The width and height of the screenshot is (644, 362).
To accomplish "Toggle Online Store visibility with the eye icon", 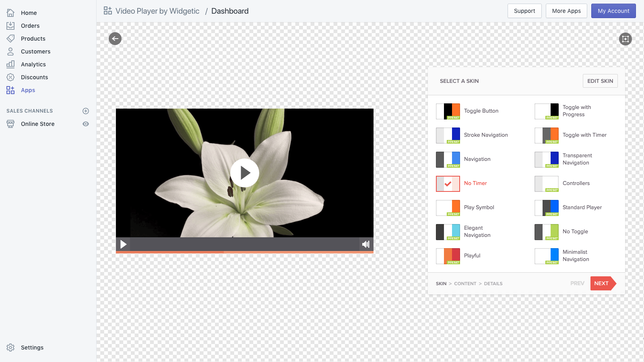I will click(x=86, y=124).
